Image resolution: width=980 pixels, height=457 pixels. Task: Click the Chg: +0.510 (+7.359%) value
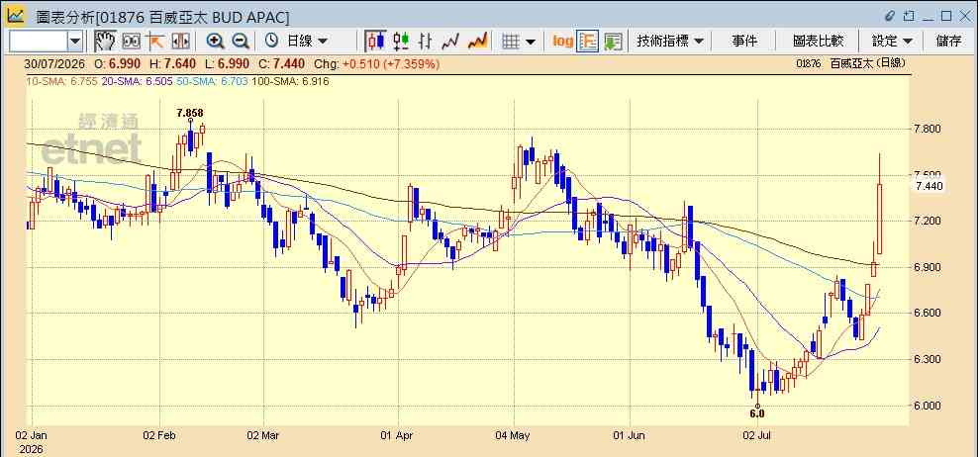pyautogui.click(x=377, y=64)
